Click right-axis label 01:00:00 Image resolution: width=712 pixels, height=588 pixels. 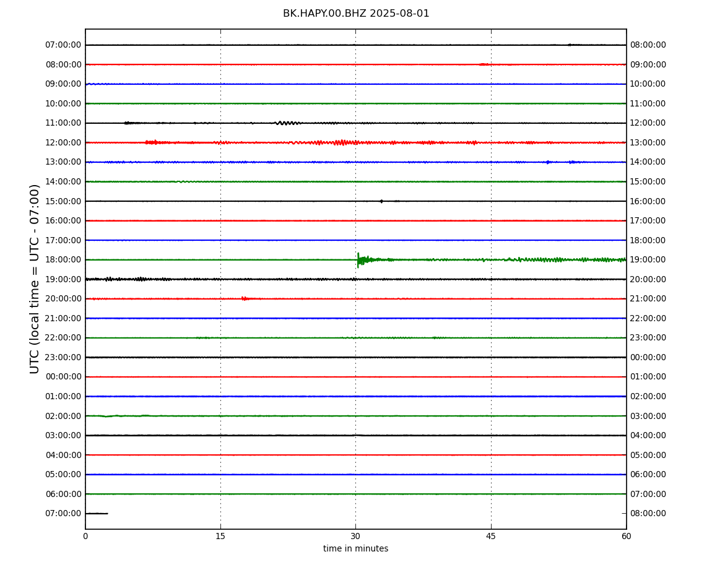[x=648, y=377]
